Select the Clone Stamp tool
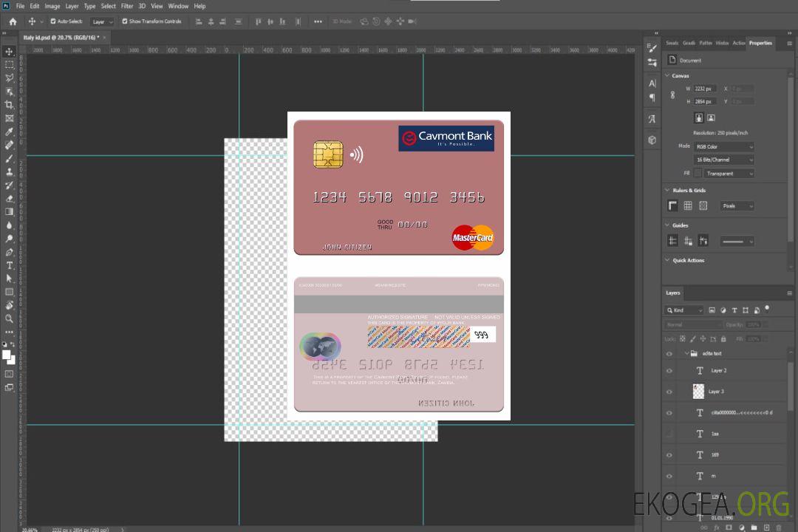Viewport: 798px width, 532px height. coord(9,171)
